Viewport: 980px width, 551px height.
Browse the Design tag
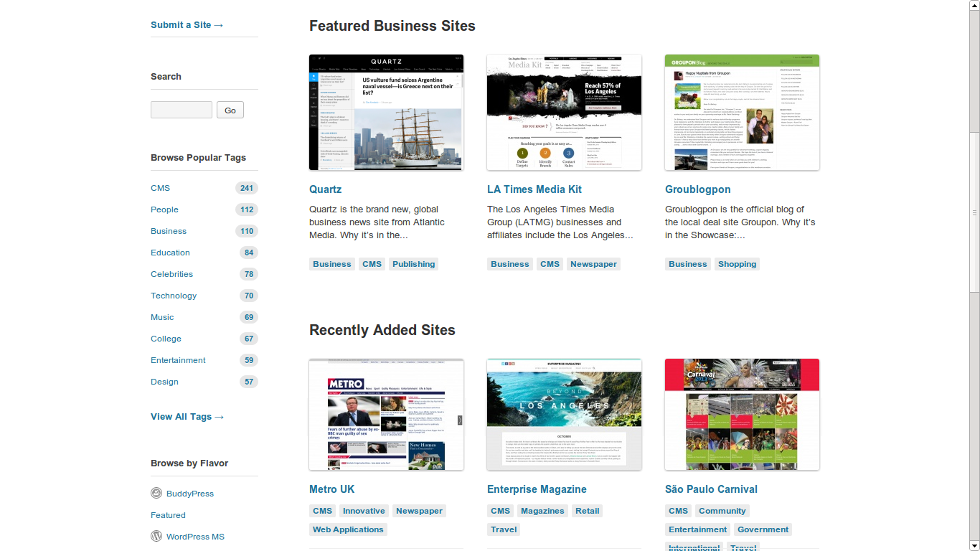(164, 382)
